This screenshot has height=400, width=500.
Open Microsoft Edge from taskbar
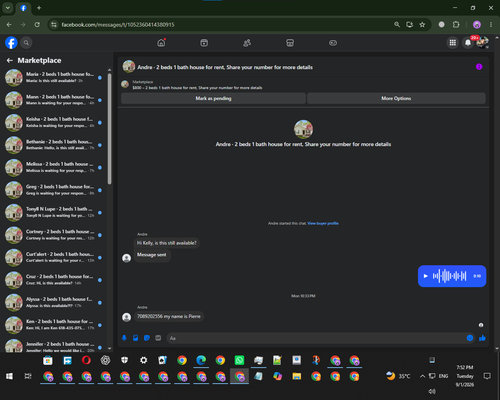coord(201,360)
